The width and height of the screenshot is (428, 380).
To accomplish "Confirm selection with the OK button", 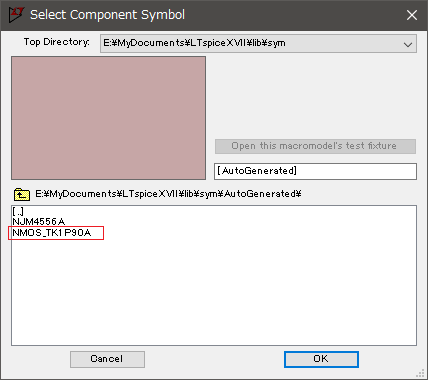I will click(321, 359).
